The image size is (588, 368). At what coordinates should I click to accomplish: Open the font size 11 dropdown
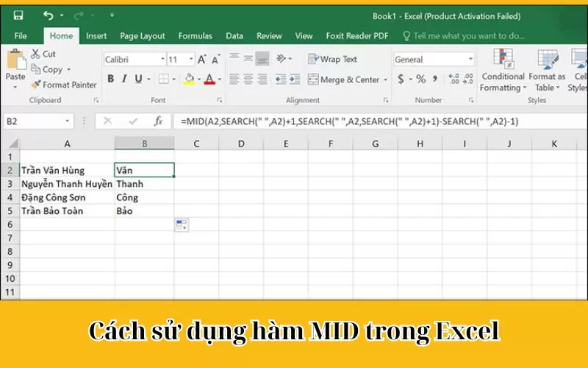click(x=191, y=60)
